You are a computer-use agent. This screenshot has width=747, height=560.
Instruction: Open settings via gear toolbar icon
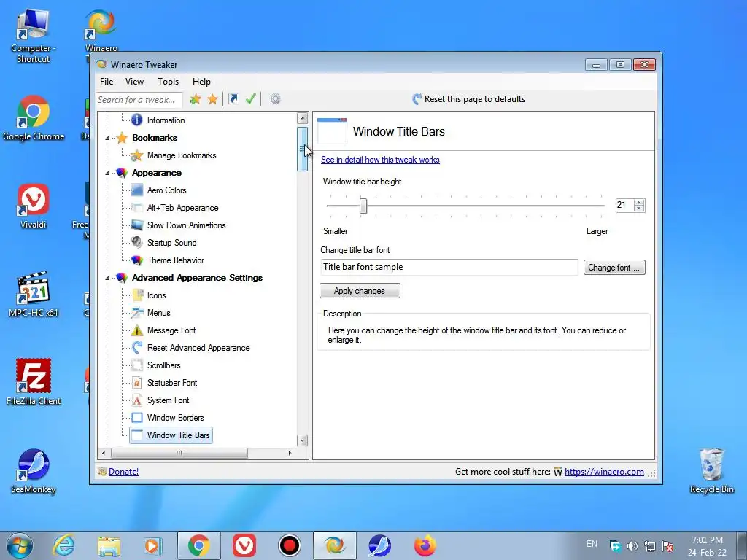tap(275, 99)
